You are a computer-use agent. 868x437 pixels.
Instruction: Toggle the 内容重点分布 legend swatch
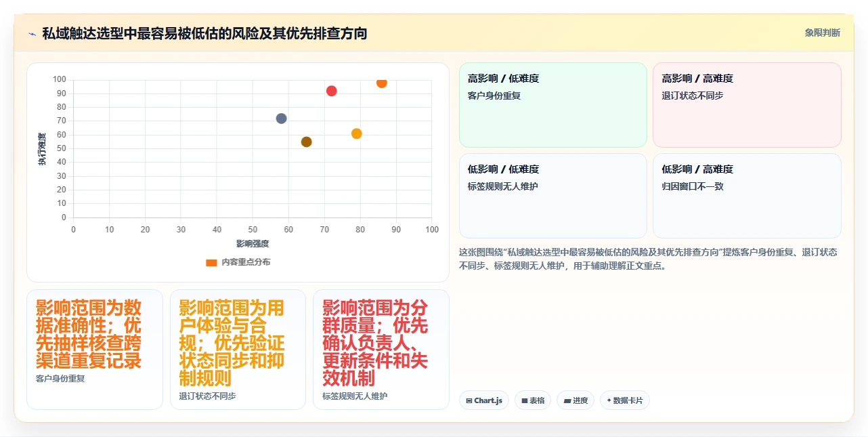[211, 262]
